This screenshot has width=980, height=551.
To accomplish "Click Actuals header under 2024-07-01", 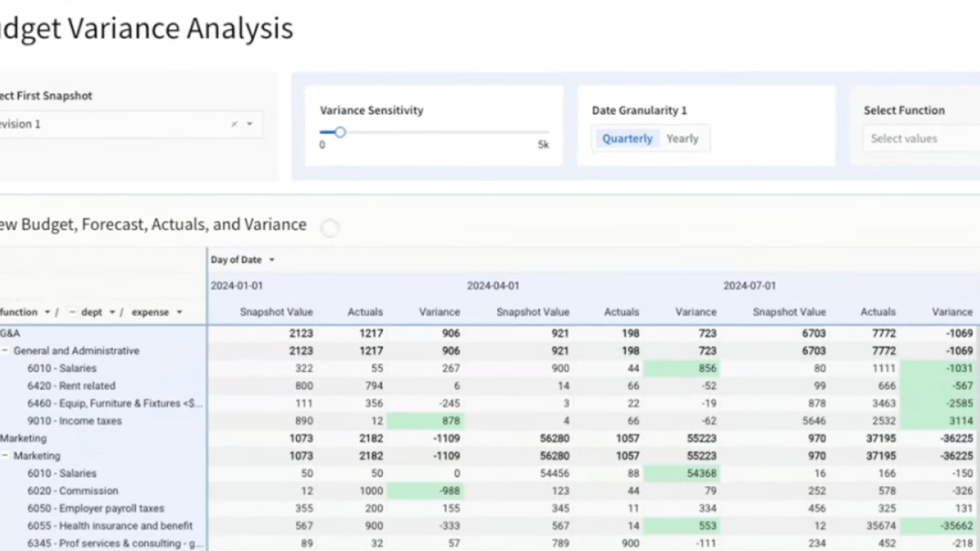I will tap(878, 312).
